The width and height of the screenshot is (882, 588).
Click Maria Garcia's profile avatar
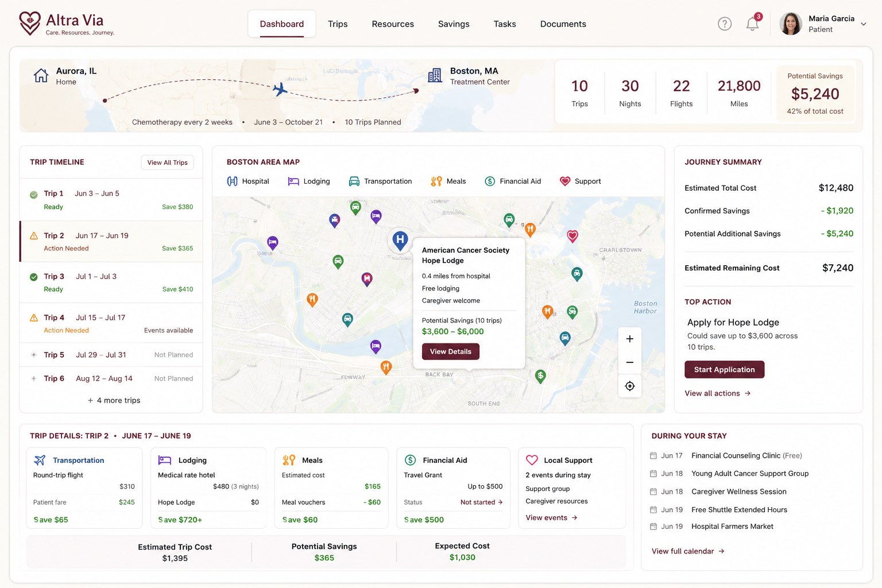tap(791, 24)
